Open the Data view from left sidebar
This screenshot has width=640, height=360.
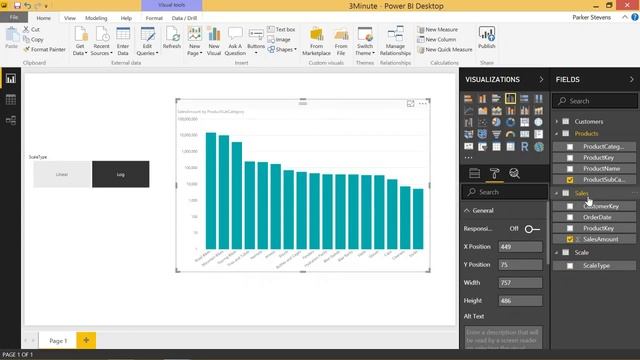[11, 100]
